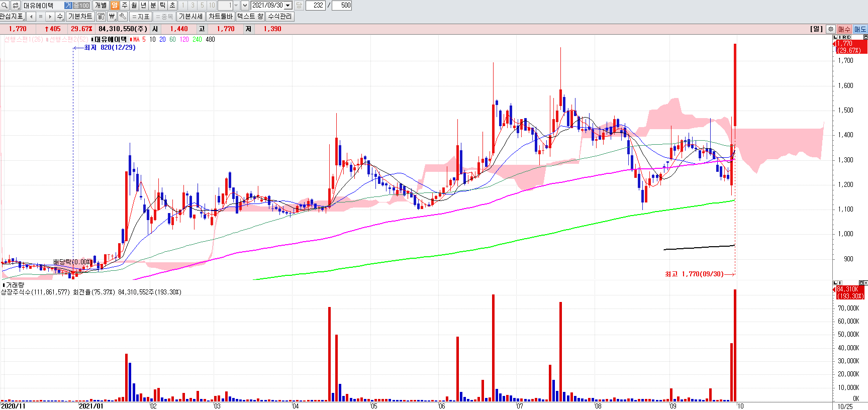
Task: Open the =지표 indicators menu
Action: [x=141, y=16]
